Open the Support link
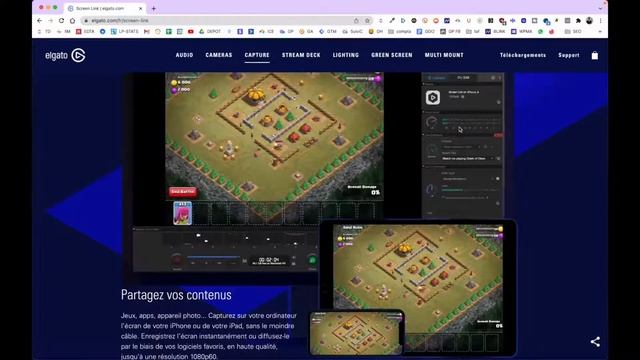 point(569,55)
